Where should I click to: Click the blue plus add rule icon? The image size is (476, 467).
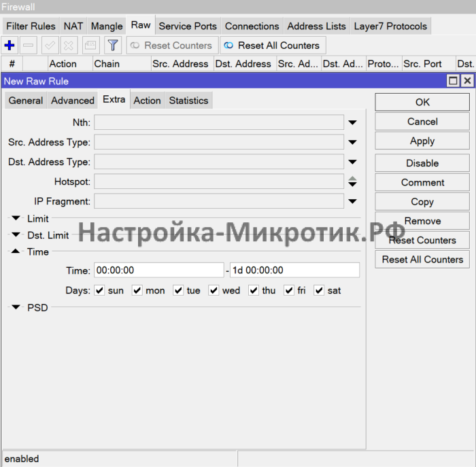click(x=10, y=46)
